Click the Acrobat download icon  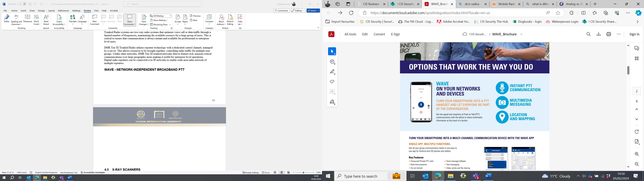(599, 34)
